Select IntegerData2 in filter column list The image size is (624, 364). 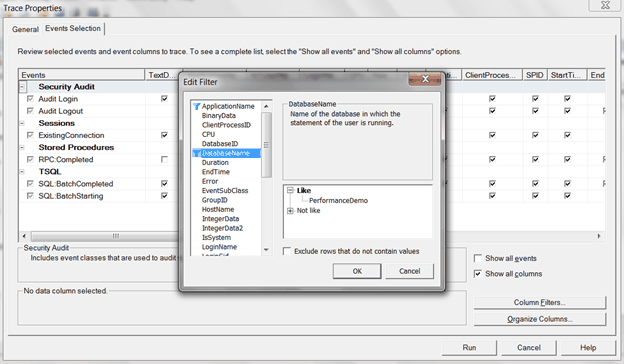[x=222, y=228]
